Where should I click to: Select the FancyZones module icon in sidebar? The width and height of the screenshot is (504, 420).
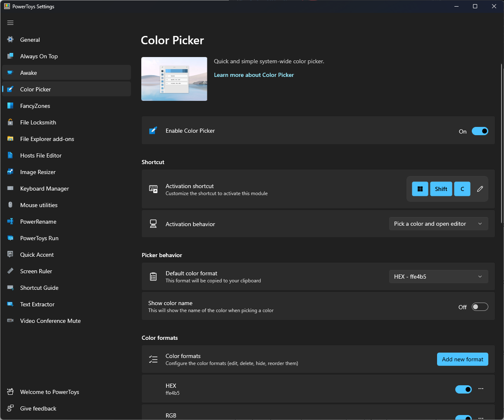point(10,106)
